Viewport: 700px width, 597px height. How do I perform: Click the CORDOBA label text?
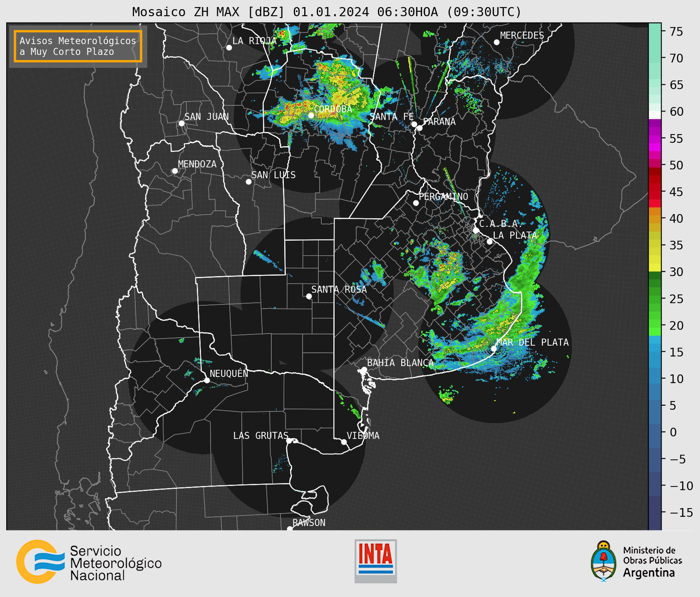333,109
